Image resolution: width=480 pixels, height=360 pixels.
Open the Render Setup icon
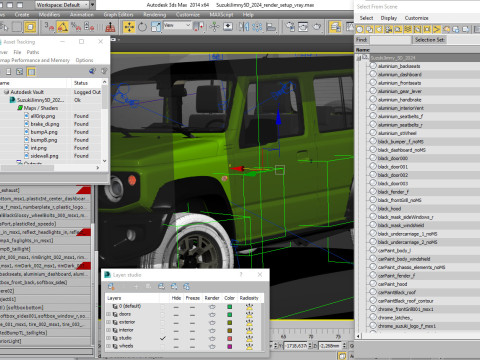pyautogui.click(x=290, y=27)
